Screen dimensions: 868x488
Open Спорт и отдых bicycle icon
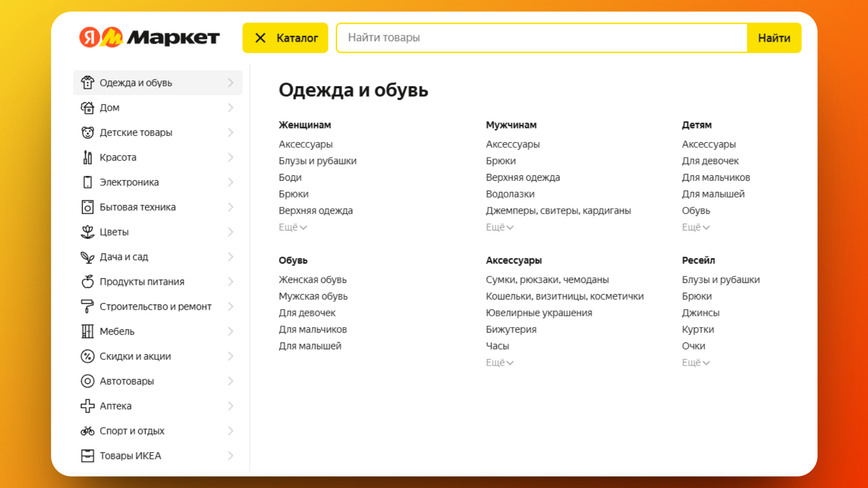[88, 431]
